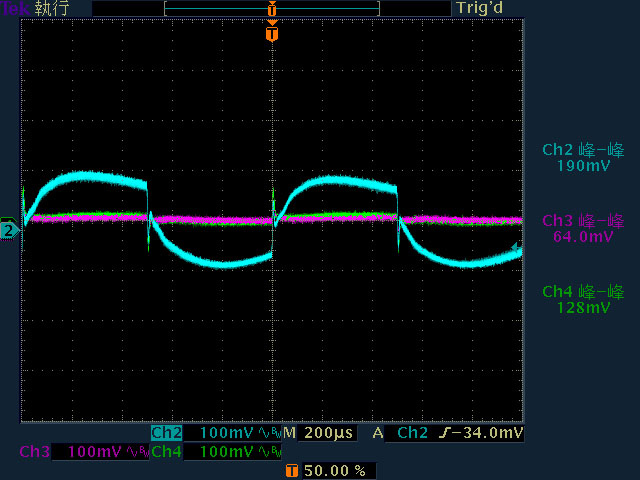This screenshot has height=480, width=640.
Task: Click the Ch4 100mV scale readout
Action: (x=227, y=452)
